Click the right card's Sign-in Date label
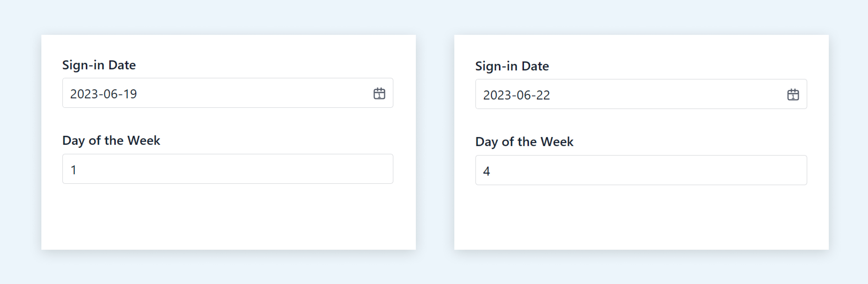Viewport: 868px width, 284px height. [512, 66]
